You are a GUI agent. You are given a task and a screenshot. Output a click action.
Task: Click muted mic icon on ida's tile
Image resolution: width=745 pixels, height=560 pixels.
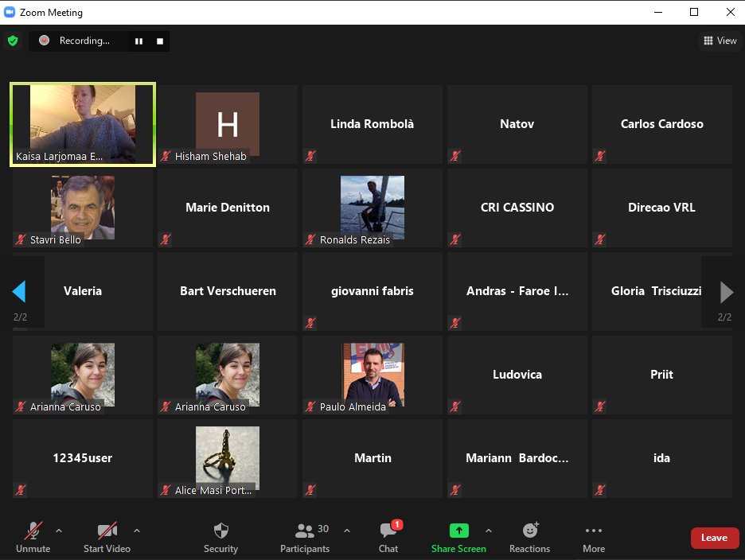(x=600, y=490)
